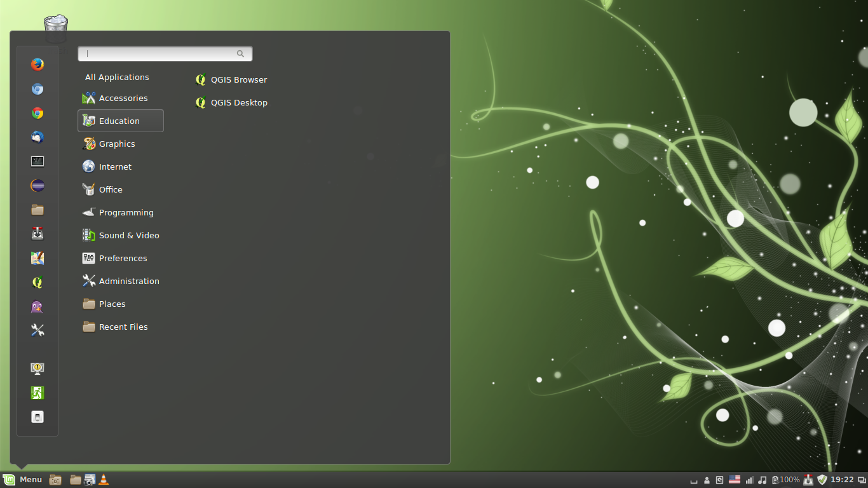This screenshot has height=488, width=868.
Task: Click in the menu search field
Action: [x=165, y=54]
